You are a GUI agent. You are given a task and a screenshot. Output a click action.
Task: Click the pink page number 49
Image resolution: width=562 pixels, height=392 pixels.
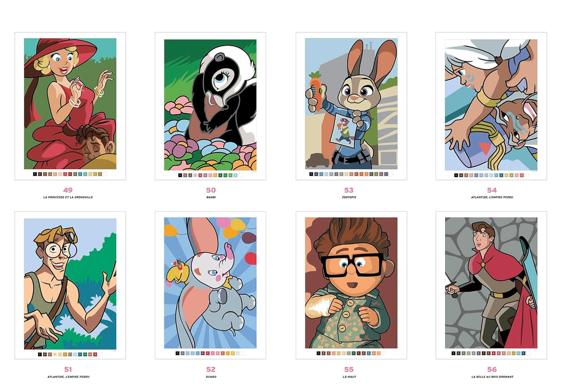click(68, 190)
